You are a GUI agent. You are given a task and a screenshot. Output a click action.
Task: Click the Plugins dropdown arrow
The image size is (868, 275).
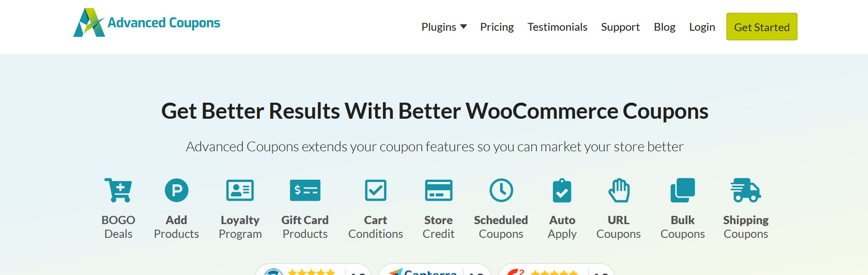coord(464,27)
